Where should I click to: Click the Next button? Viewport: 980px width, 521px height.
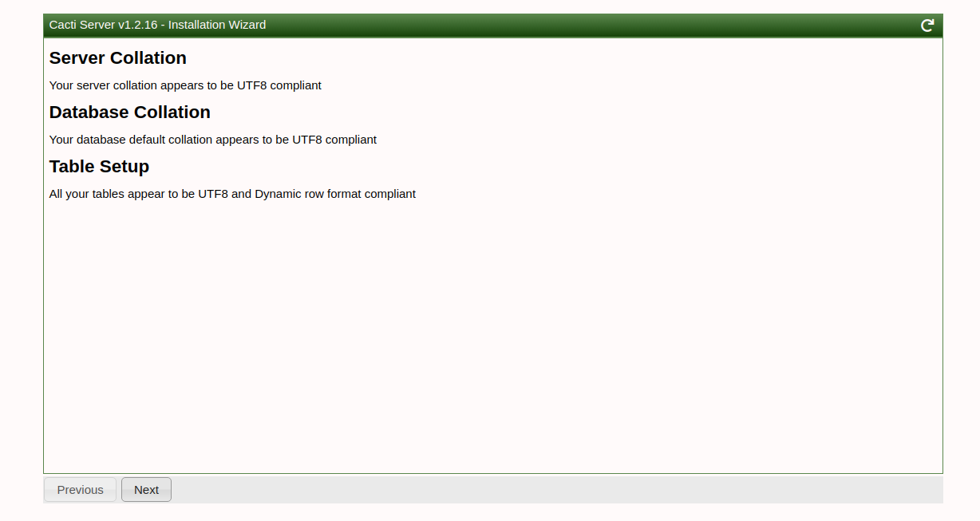pyautogui.click(x=146, y=490)
